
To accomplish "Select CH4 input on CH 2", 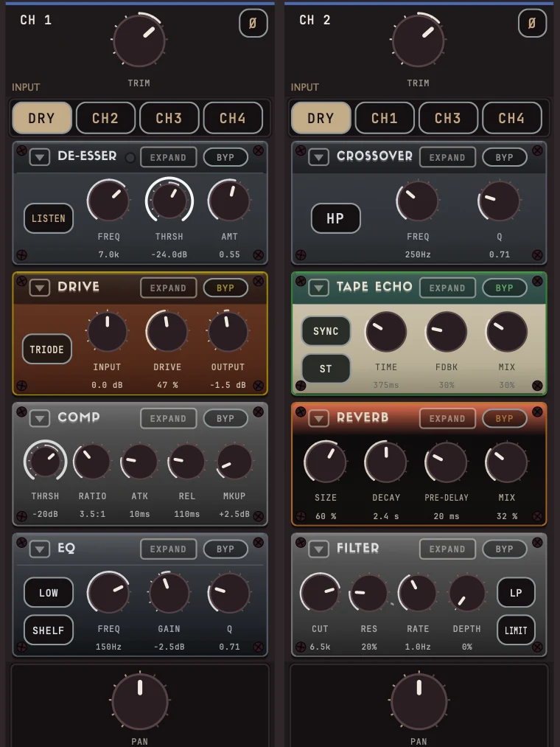I will pyautogui.click(x=512, y=118).
